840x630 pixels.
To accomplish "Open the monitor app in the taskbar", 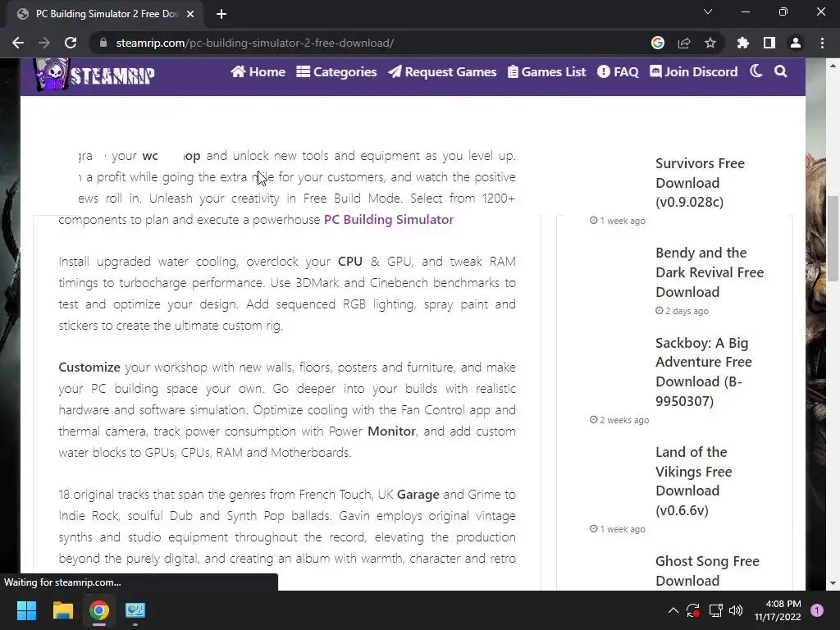I will (135, 610).
